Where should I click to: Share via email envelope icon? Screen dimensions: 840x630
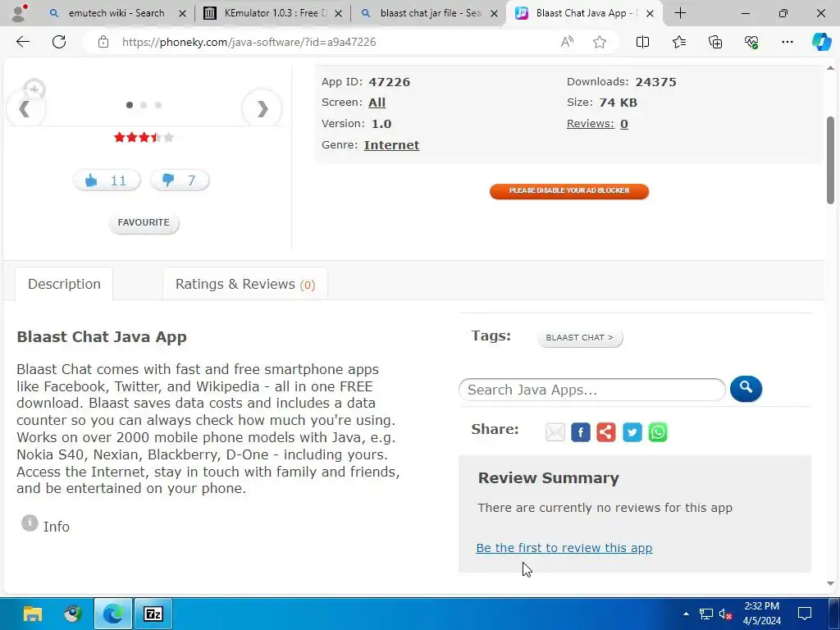pyautogui.click(x=555, y=432)
